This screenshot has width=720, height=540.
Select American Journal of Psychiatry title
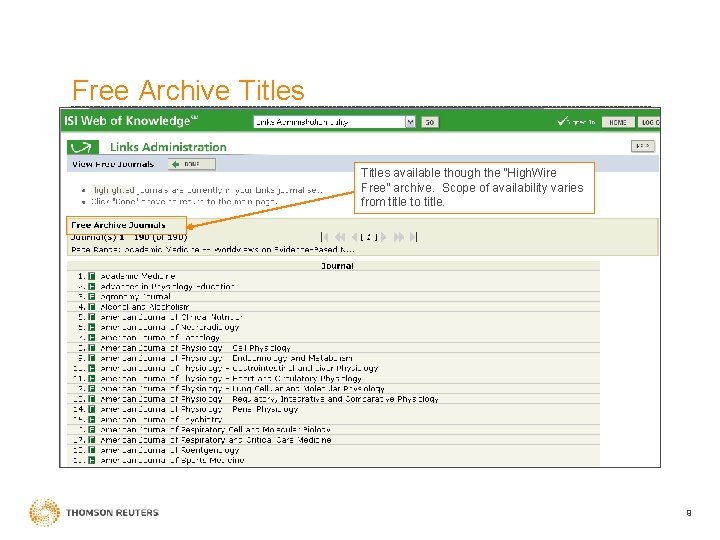(161, 419)
